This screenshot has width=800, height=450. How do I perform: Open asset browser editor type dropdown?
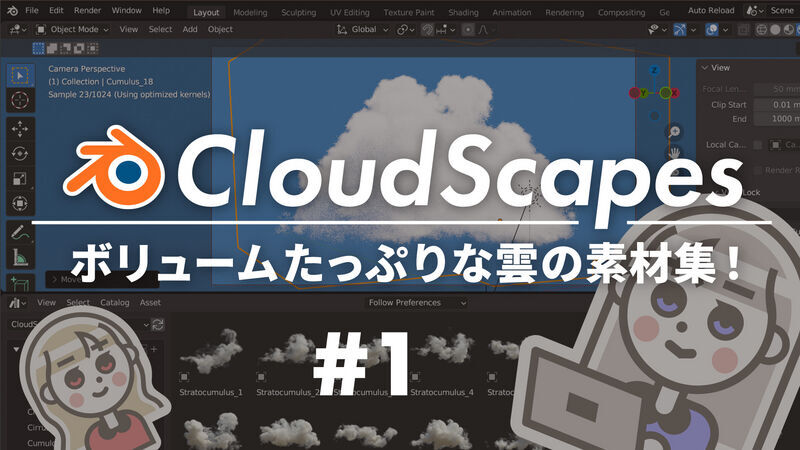pyautogui.click(x=17, y=303)
